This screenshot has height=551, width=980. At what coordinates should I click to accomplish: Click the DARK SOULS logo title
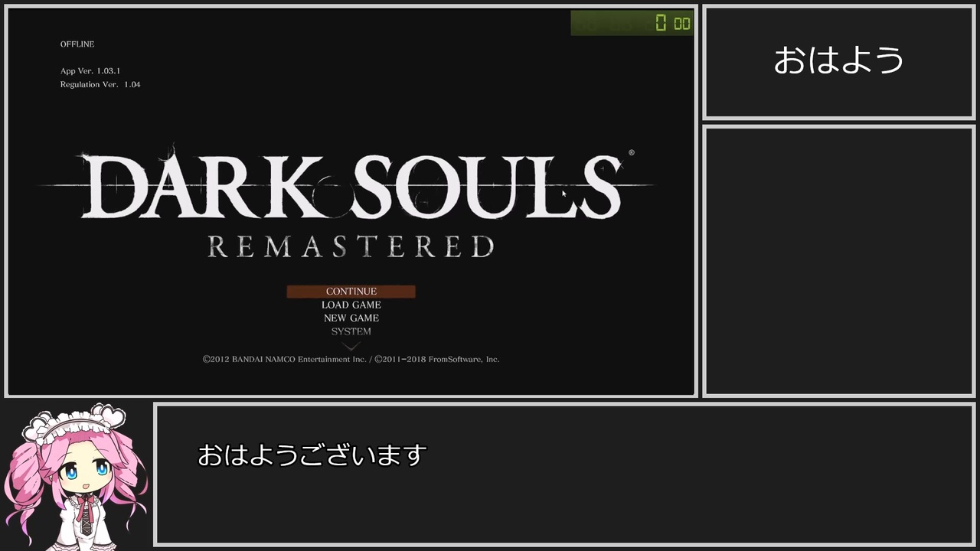pos(351,185)
